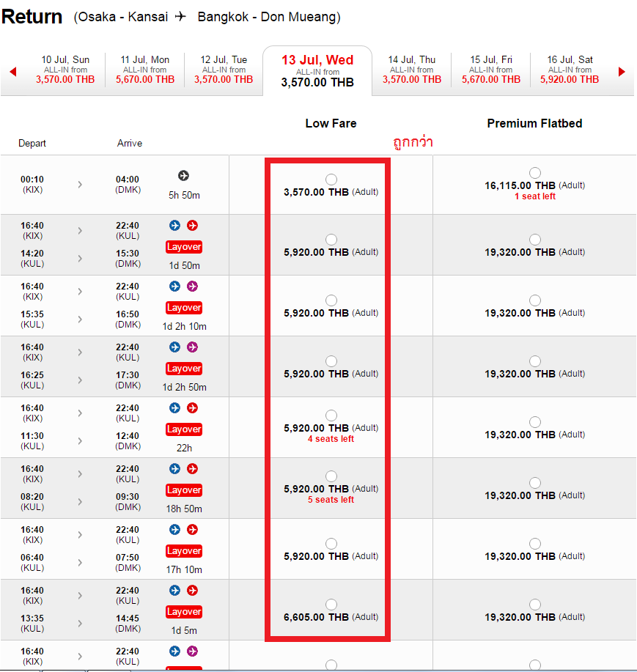
Task: Click purple plane icon on the 1d 2h 10m flight
Action: click(x=192, y=287)
